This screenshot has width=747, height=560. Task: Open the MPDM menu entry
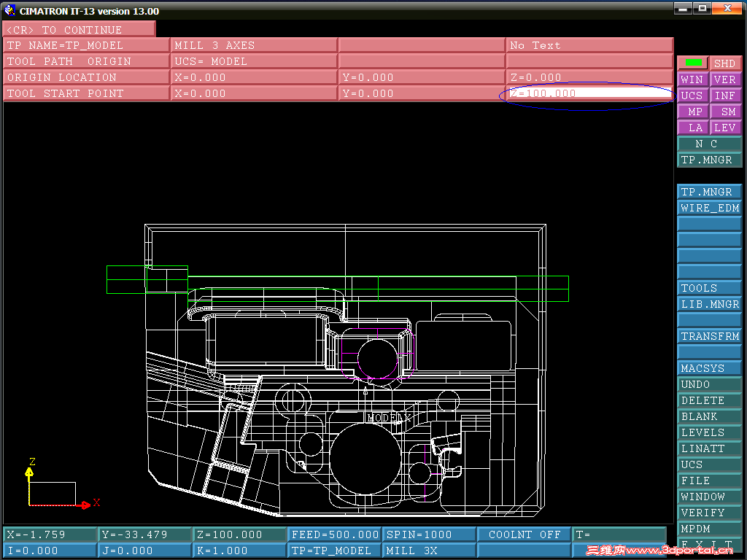(x=709, y=529)
